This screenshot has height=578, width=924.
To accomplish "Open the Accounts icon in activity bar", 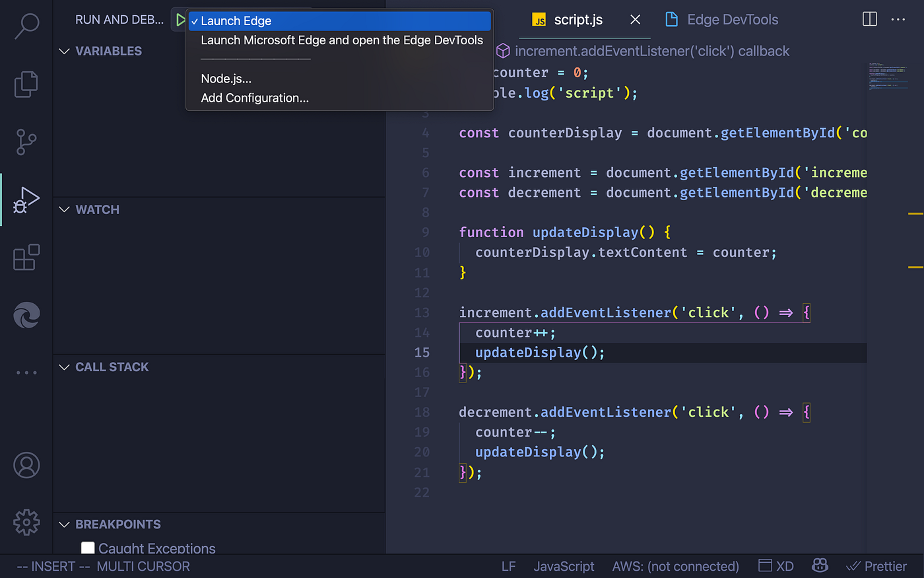I will click(x=26, y=465).
